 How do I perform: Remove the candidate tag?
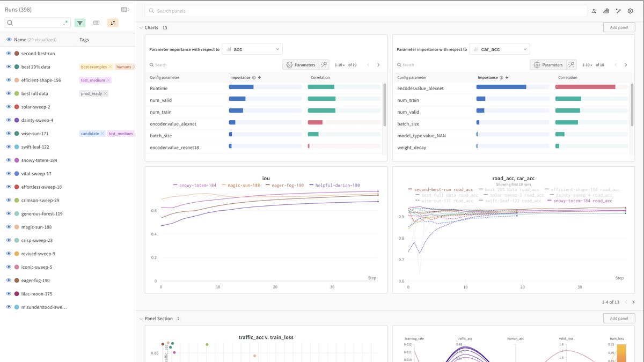click(102, 134)
